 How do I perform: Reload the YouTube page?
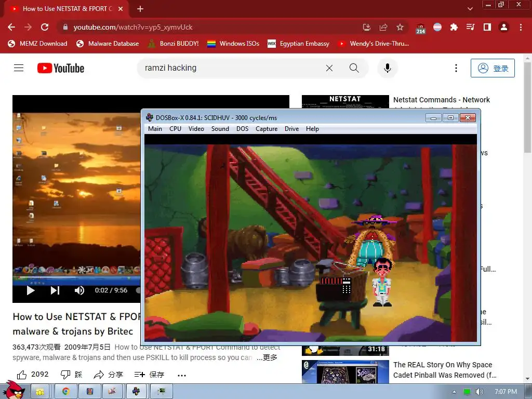45,27
